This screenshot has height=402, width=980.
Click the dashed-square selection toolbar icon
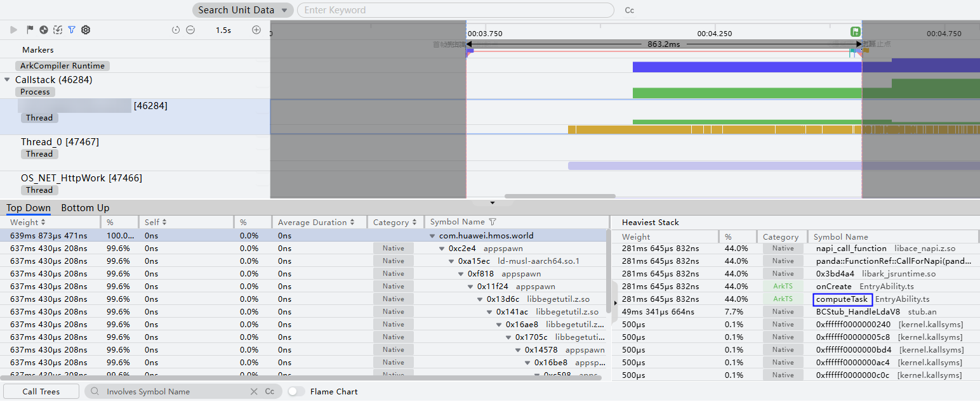point(58,30)
